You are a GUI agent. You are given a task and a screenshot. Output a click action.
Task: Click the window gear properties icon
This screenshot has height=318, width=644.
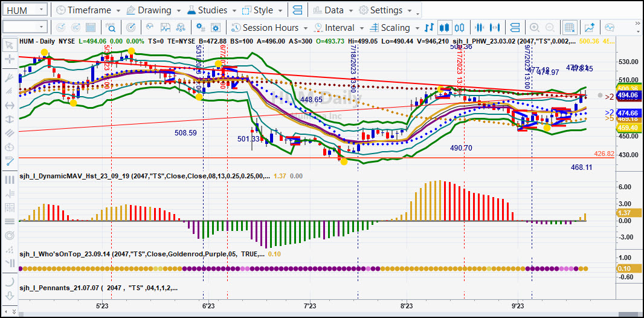(216, 28)
